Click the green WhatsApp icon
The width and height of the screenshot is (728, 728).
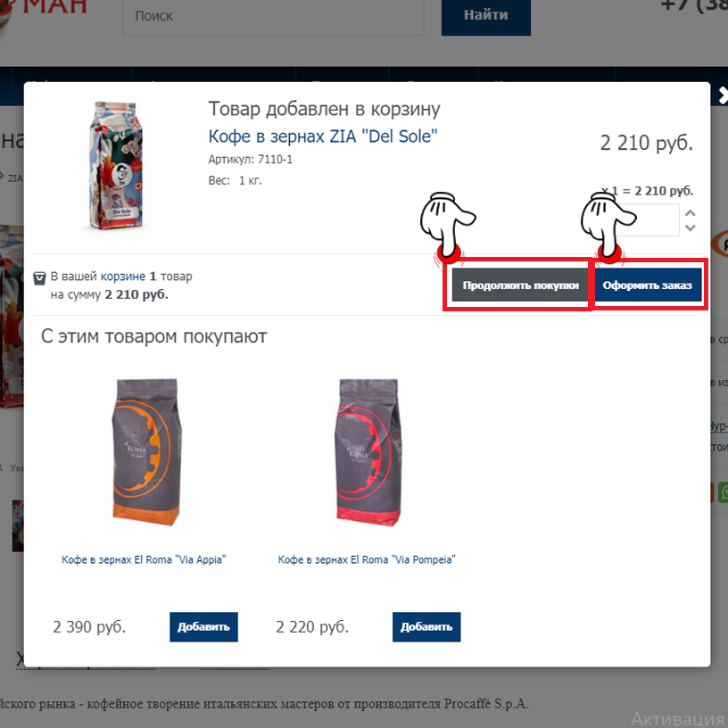pos(723,492)
